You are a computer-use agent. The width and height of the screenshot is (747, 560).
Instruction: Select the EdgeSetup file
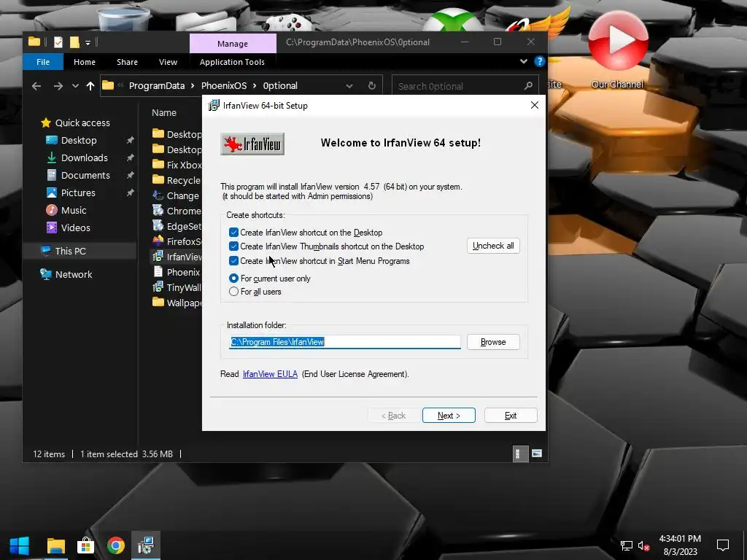[x=177, y=226]
